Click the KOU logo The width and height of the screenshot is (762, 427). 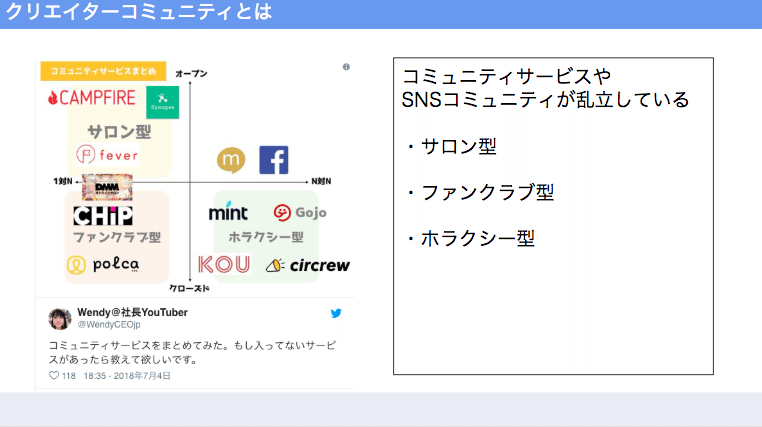(x=224, y=265)
